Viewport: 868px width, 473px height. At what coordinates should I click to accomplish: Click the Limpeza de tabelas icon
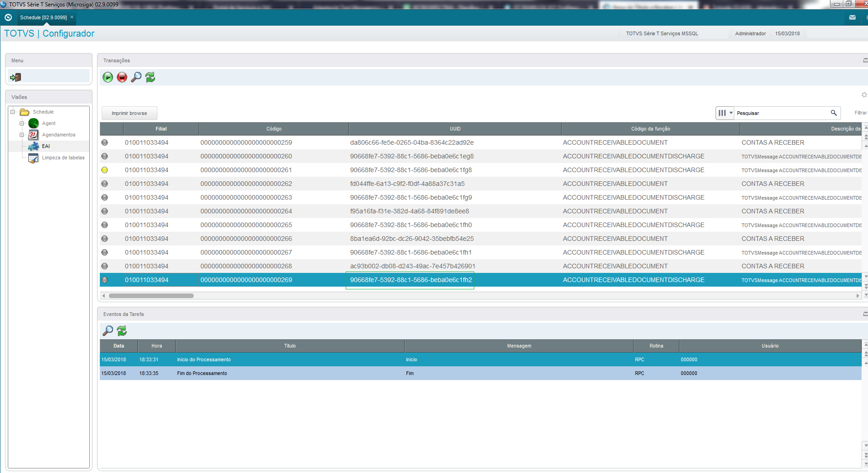click(x=33, y=158)
